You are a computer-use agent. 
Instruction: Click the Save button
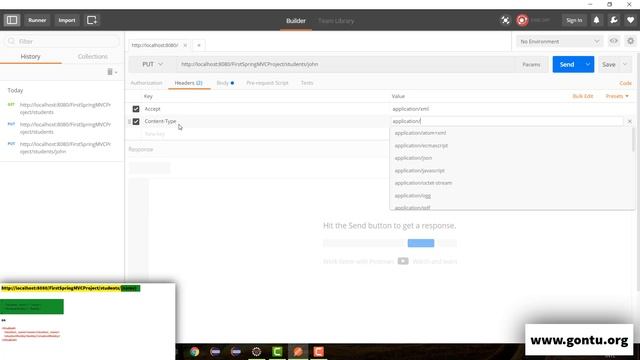[609, 64]
